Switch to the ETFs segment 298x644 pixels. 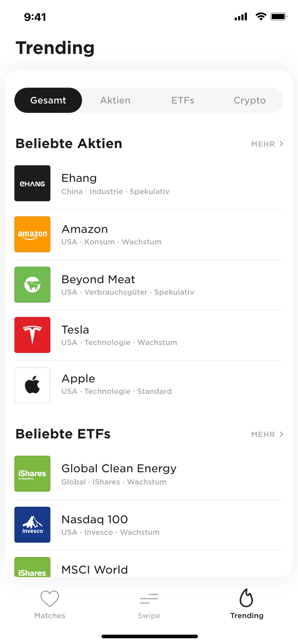[183, 100]
